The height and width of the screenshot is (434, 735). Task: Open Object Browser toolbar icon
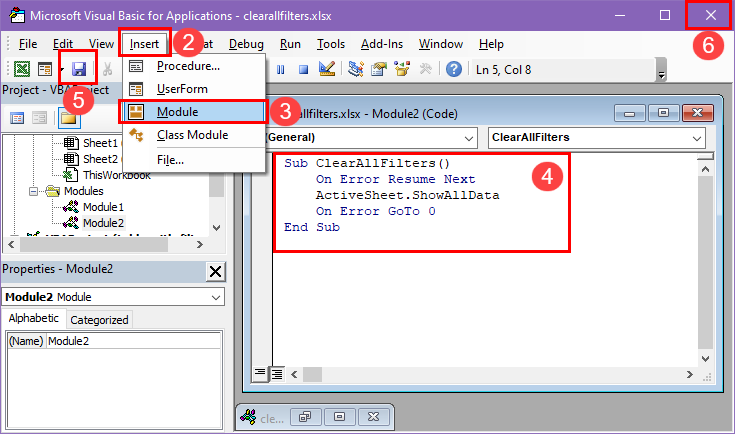(402, 69)
